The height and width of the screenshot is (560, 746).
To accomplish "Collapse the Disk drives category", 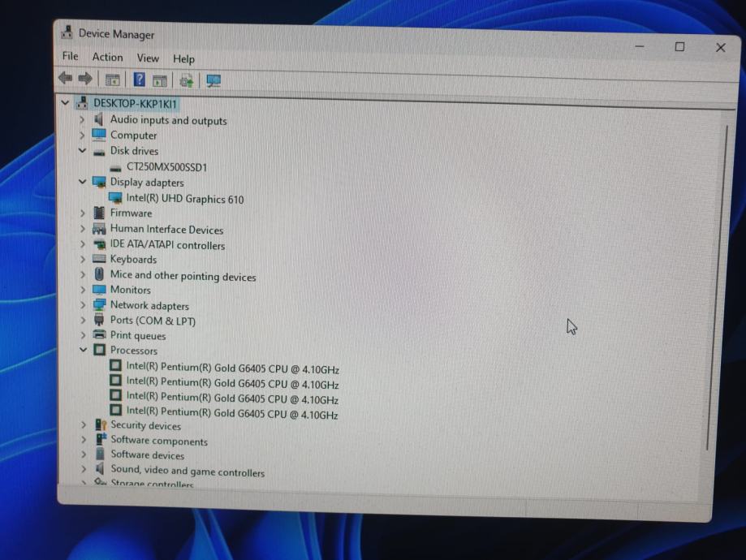I will point(82,150).
